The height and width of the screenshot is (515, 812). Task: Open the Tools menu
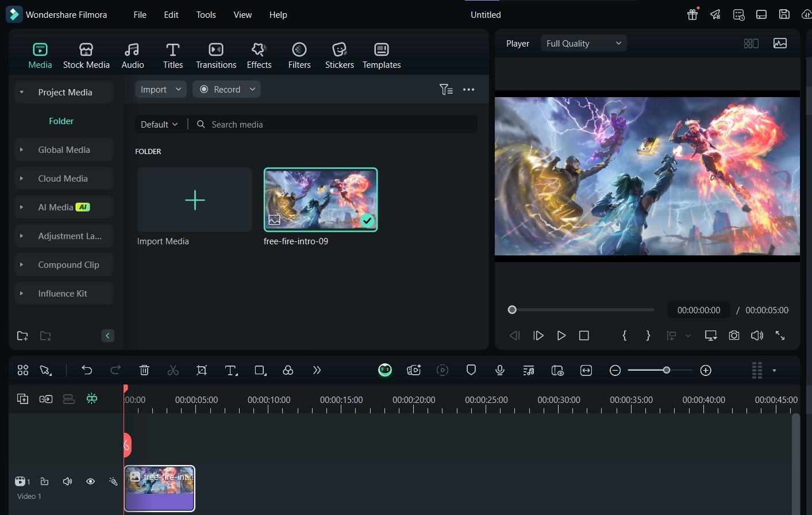206,15
